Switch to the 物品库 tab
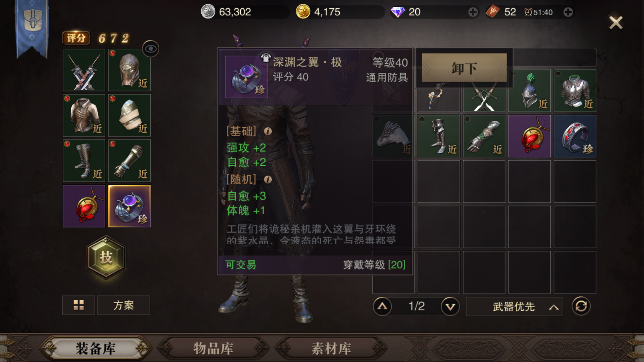 coord(213,349)
